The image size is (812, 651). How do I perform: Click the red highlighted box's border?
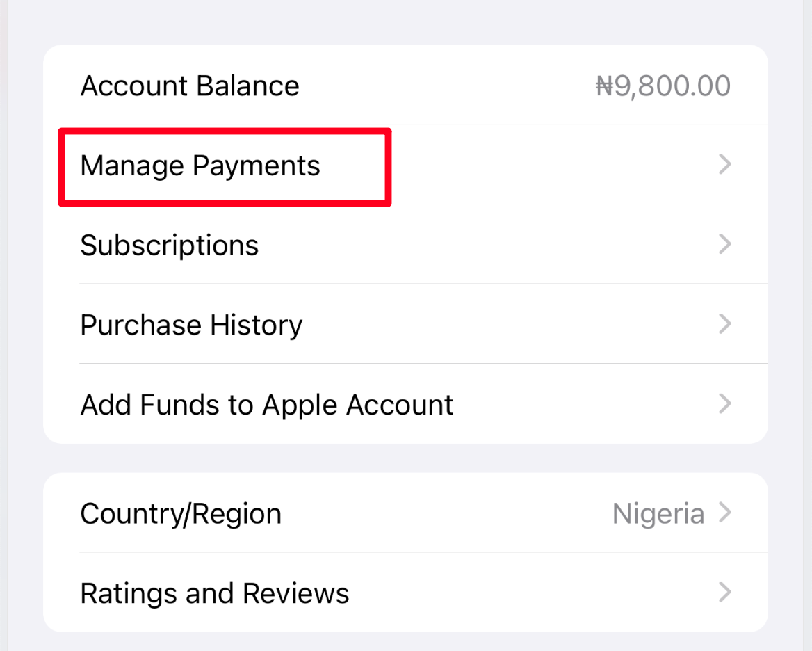click(x=225, y=131)
